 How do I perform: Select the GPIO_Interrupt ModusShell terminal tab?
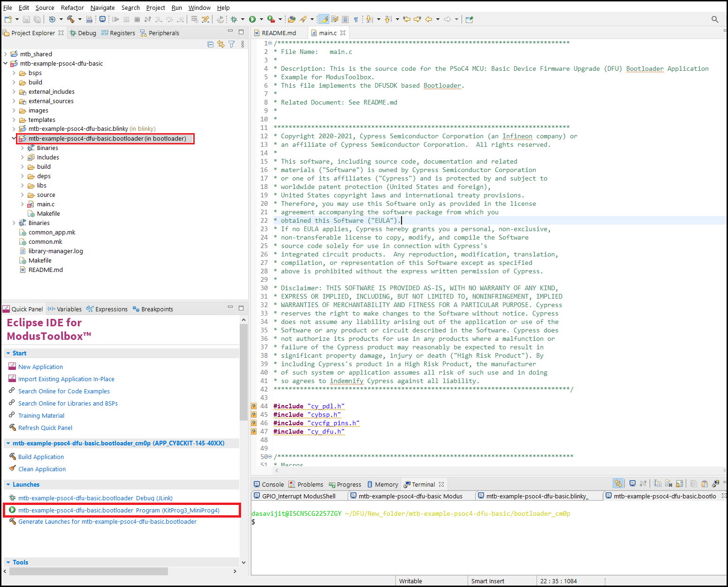pyautogui.click(x=299, y=496)
